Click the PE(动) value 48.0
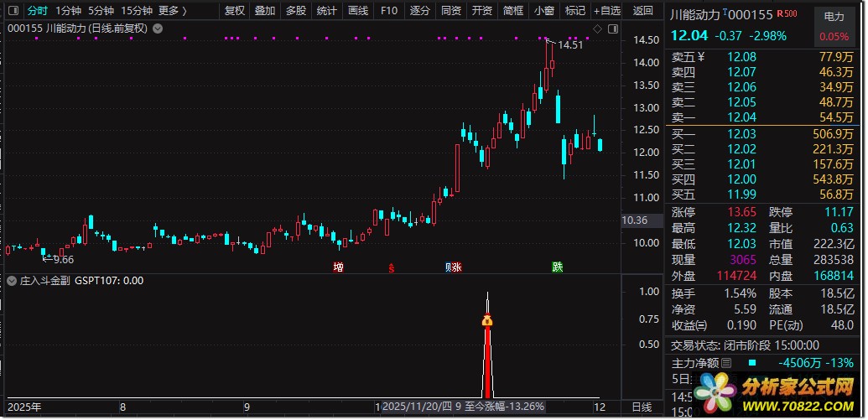This screenshot has height=420, width=868. [842, 325]
